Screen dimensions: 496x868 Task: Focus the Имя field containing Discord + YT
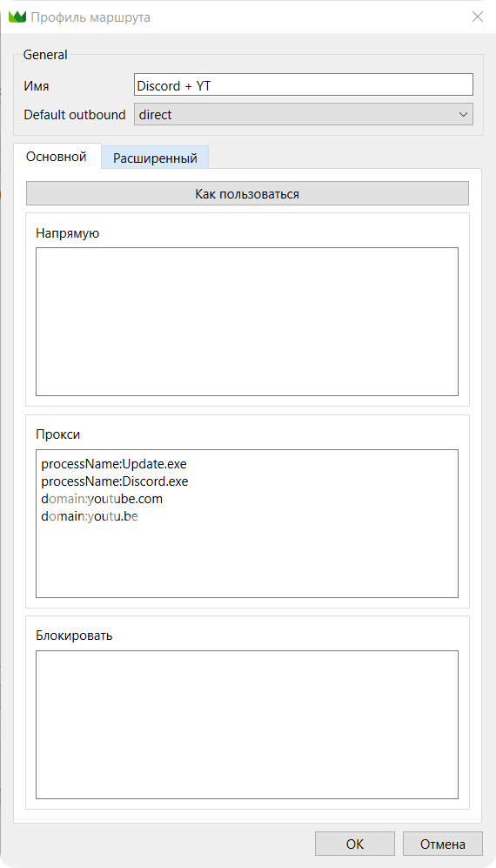(x=304, y=84)
